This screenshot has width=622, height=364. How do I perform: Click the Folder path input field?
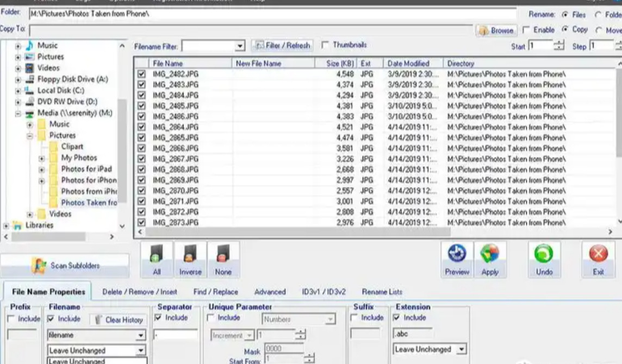pyautogui.click(x=273, y=14)
